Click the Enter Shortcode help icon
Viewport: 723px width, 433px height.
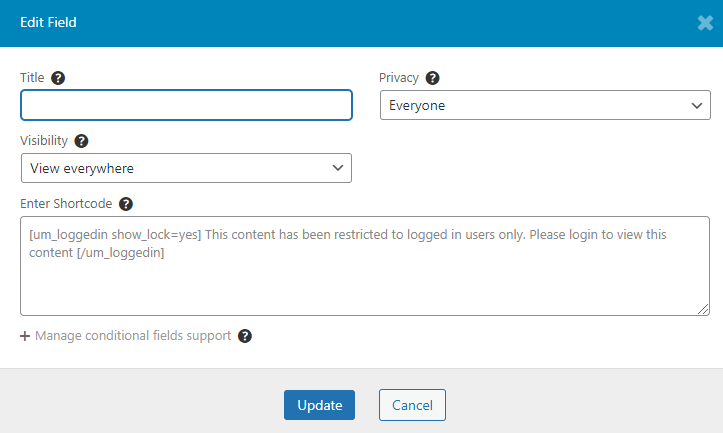pyautogui.click(x=126, y=204)
